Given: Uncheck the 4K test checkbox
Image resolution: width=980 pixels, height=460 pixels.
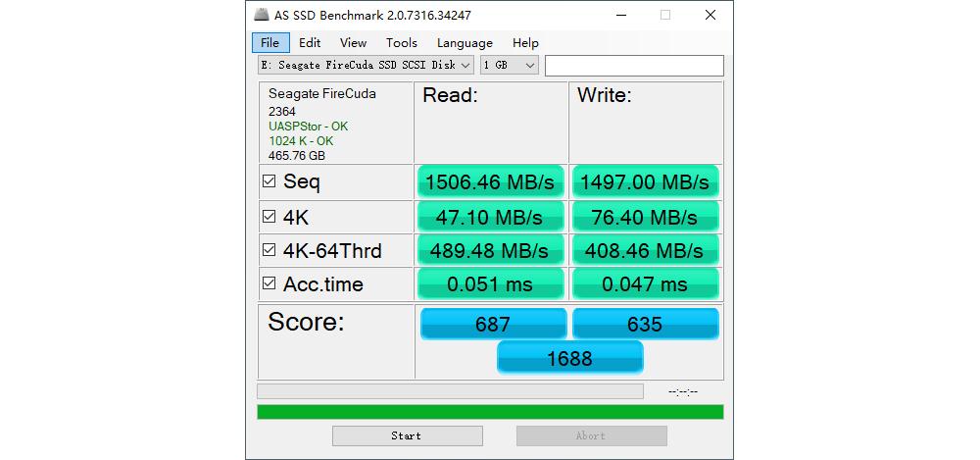Looking at the screenshot, I should [269, 217].
